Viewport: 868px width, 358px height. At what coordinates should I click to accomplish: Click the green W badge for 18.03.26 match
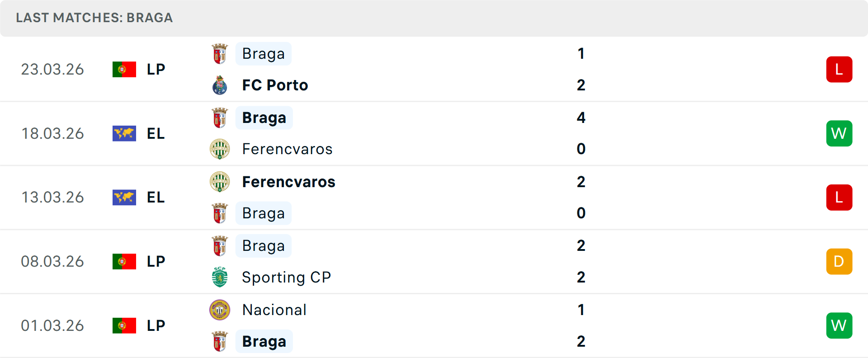click(x=839, y=133)
